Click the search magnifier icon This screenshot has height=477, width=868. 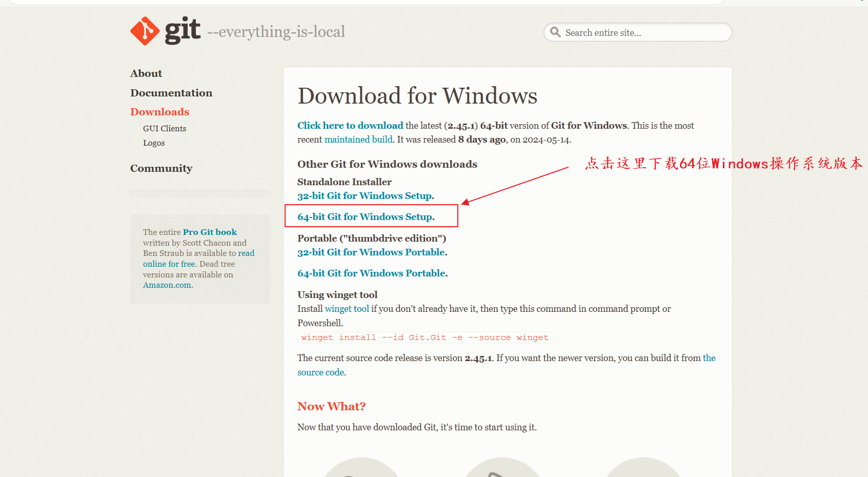click(x=555, y=32)
